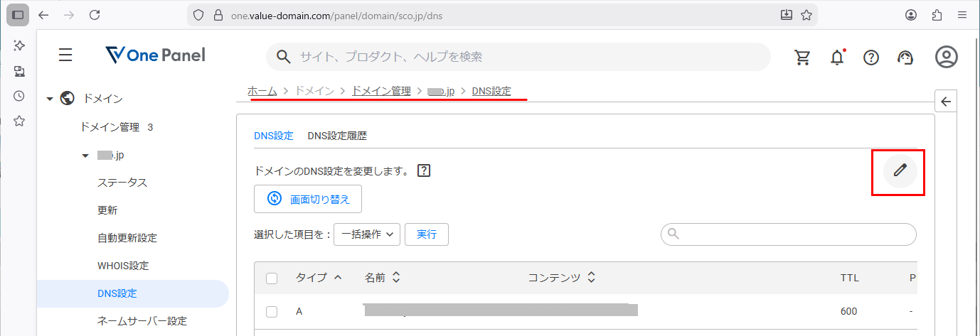Click the globe icon next to ドメイン
The width and height of the screenshot is (980, 336).
[x=68, y=98]
